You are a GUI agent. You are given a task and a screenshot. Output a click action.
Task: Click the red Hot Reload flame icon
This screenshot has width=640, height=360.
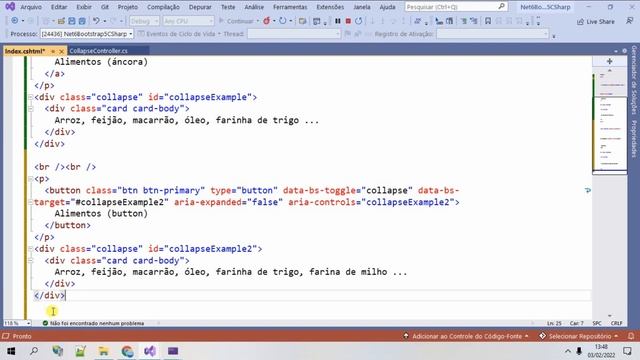[267, 20]
